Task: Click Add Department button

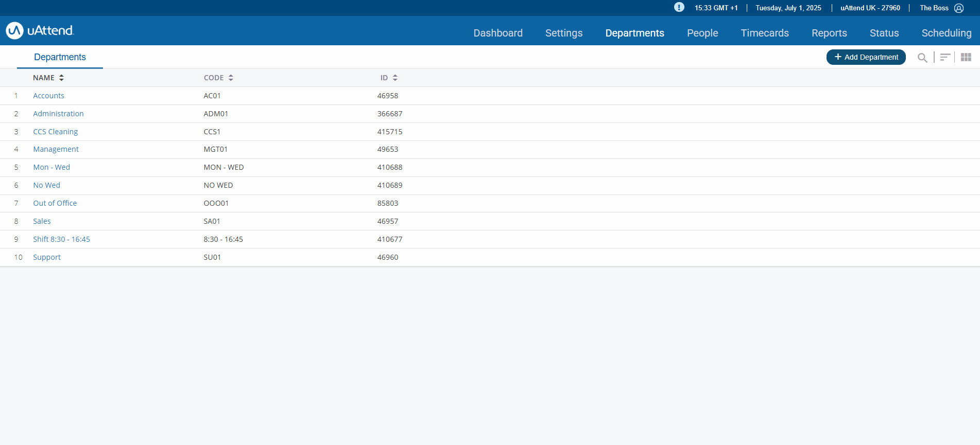Action: [x=866, y=57]
